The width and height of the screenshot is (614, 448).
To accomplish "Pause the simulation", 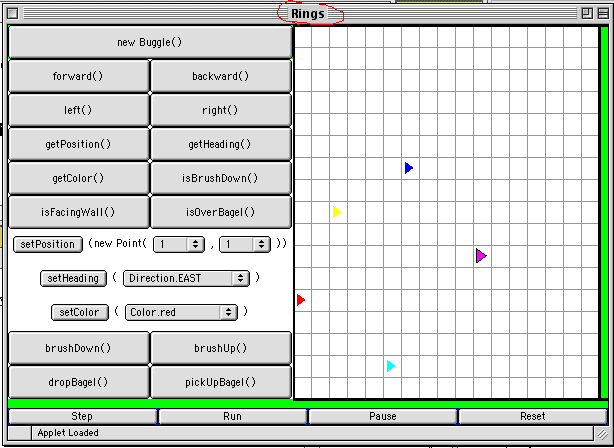I will [383, 416].
